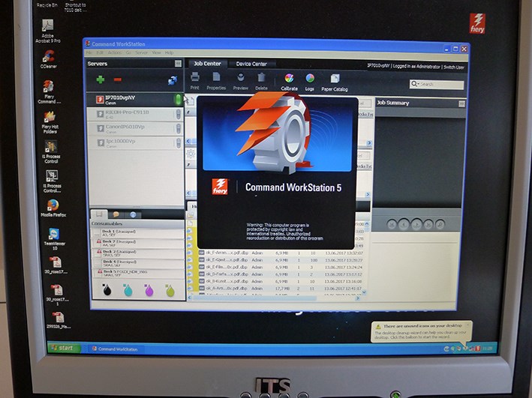Open the CCleaner desktop icon
Screen dimensions: 532x398
tap(49, 59)
